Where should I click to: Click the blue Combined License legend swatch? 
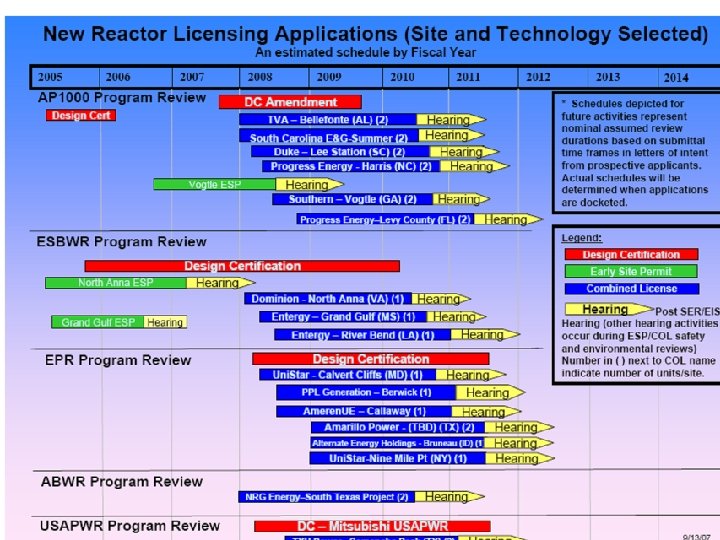632,288
